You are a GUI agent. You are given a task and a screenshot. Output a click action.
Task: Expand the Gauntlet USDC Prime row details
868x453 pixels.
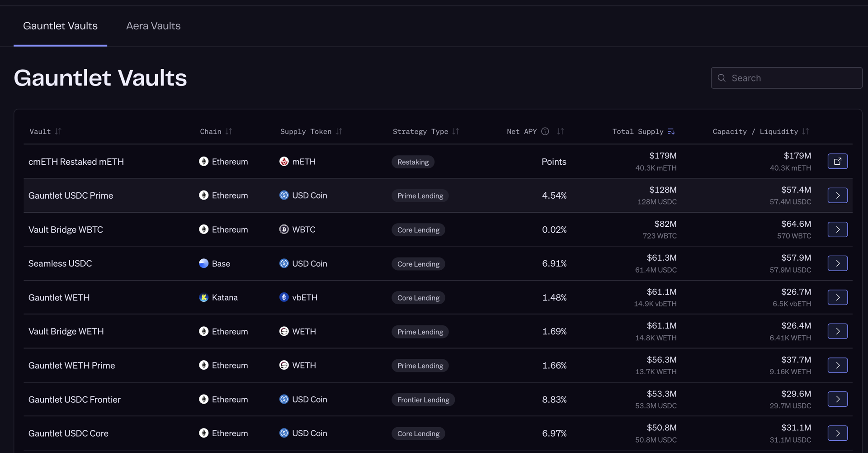[x=838, y=195]
